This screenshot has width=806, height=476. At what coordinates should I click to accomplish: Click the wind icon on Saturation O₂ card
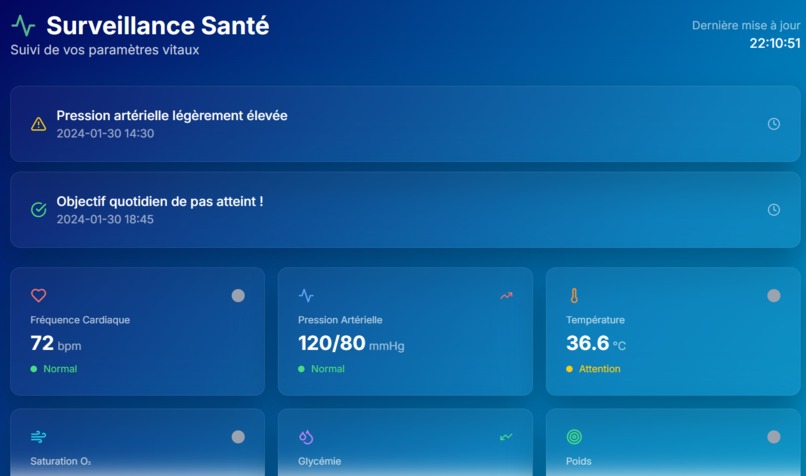pyautogui.click(x=39, y=437)
